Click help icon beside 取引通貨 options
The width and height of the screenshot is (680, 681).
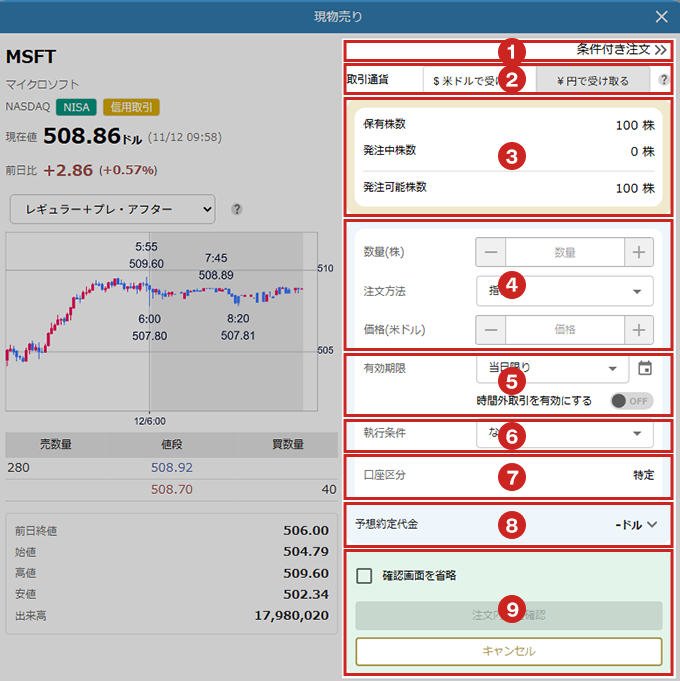click(x=664, y=80)
